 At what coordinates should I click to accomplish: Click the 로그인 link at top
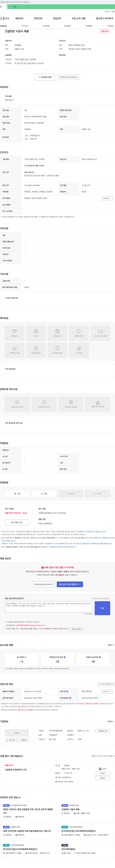107,11
